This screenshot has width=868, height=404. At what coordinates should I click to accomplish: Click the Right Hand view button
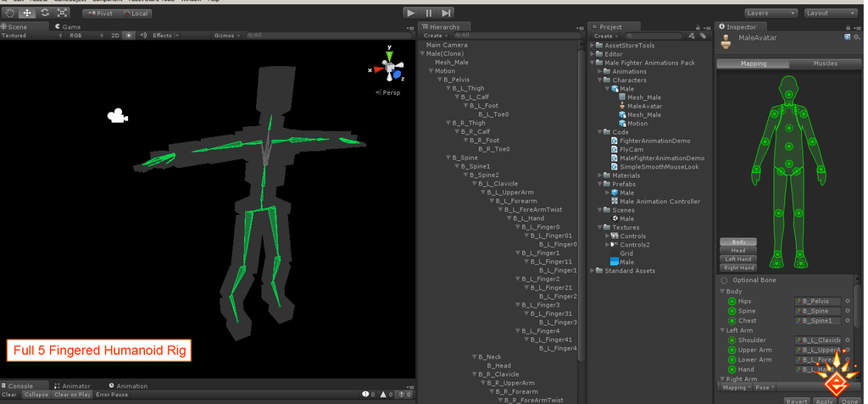738,268
